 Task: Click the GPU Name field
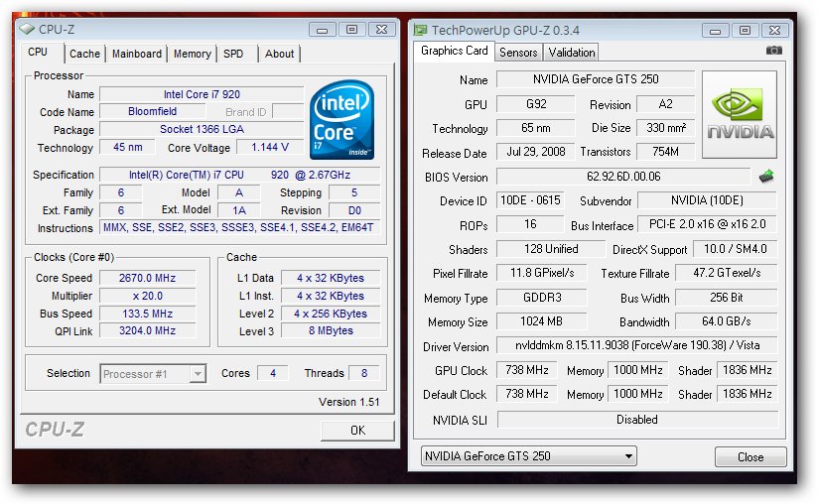coord(594,79)
